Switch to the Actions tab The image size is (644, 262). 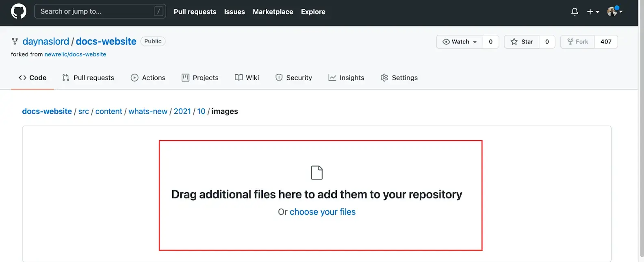tap(148, 78)
